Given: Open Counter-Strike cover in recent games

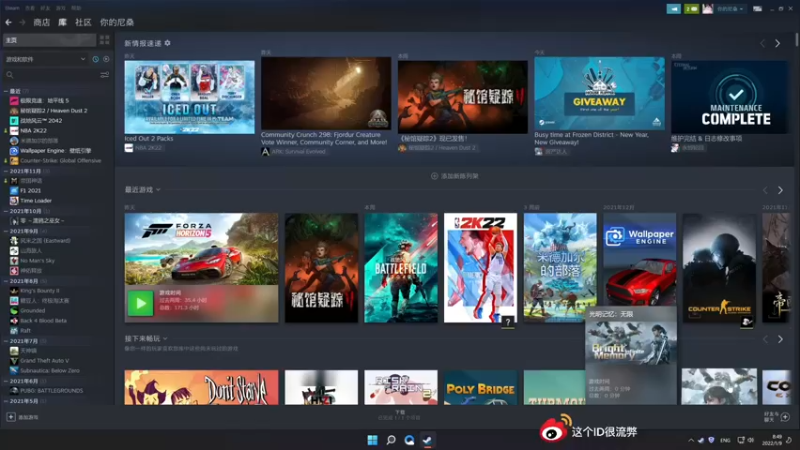Looking at the screenshot, I should pyautogui.click(x=719, y=268).
